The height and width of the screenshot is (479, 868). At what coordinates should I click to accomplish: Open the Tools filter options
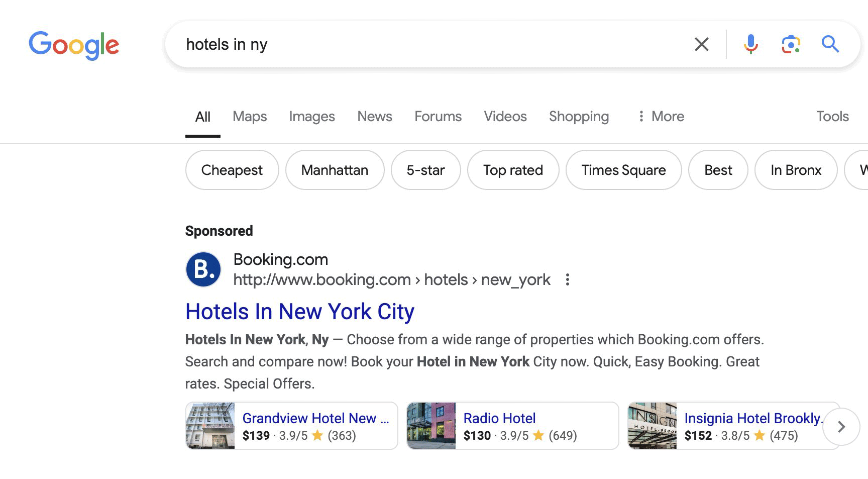[832, 117]
